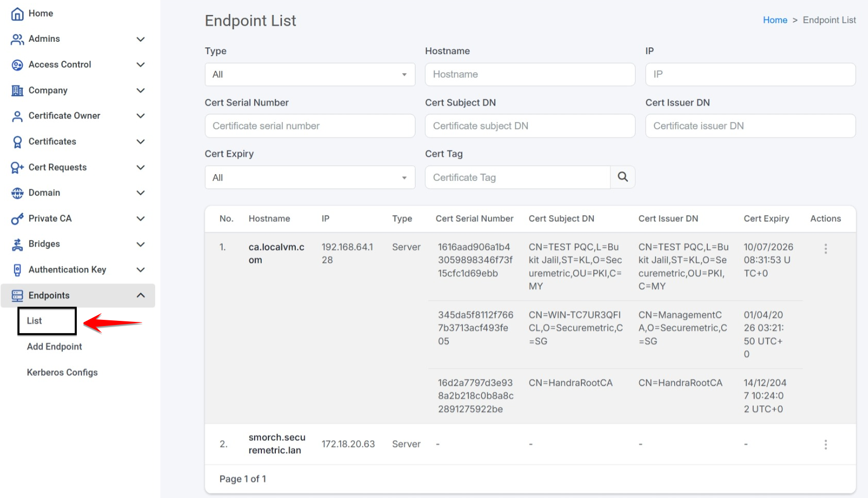Click the Home breadcrumb link
868x498 pixels.
pyautogui.click(x=775, y=20)
